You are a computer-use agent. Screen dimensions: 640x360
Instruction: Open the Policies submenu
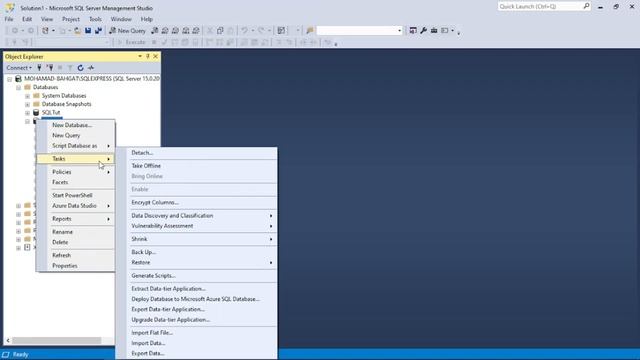76,172
